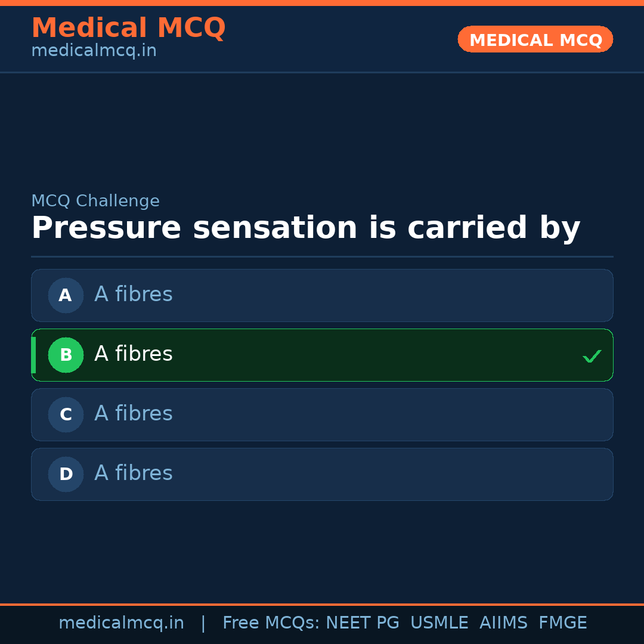Click "FMGE" in the footer
This screenshot has width=644, height=644.
click(x=562, y=623)
